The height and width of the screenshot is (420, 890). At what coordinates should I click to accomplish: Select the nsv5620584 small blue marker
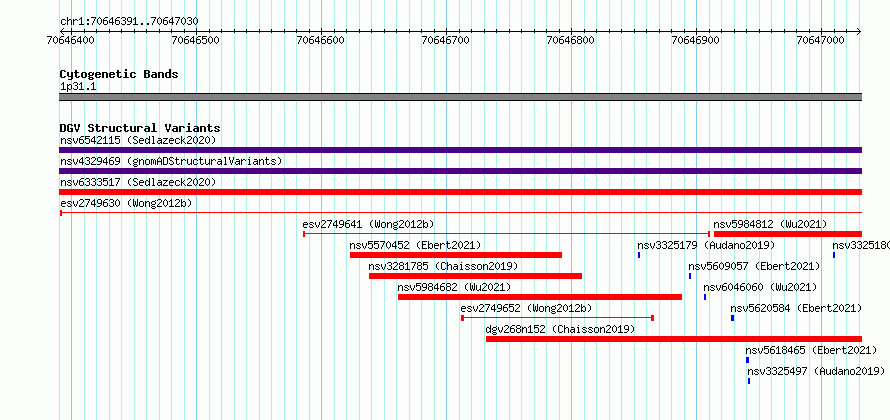click(733, 318)
